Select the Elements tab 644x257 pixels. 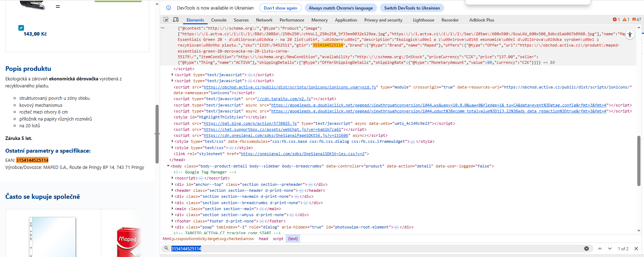pos(195,20)
